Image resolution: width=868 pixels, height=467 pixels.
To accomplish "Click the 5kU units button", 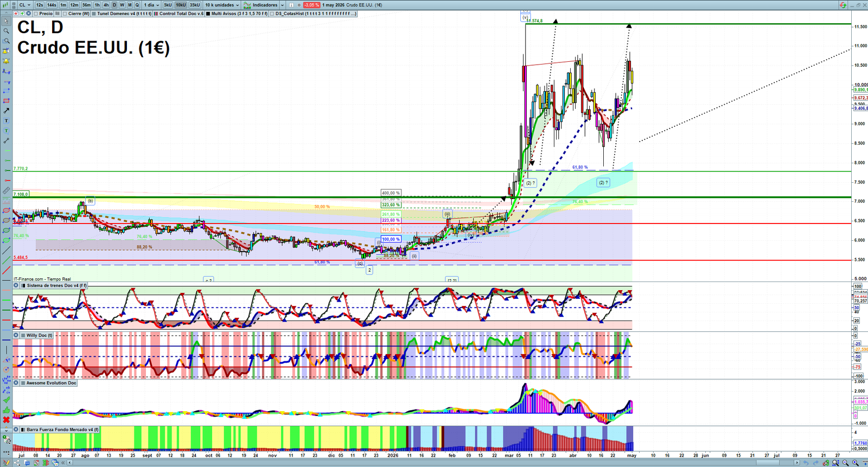I will (168, 5).
